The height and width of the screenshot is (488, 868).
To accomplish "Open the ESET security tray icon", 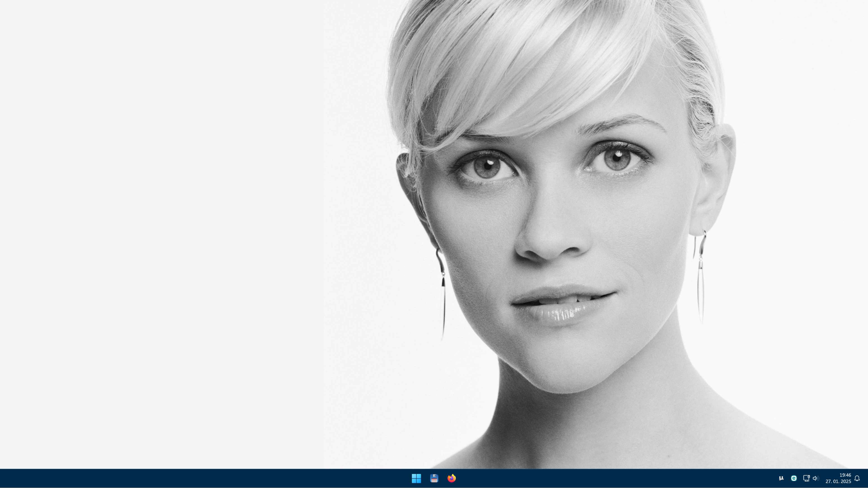I will (794, 478).
